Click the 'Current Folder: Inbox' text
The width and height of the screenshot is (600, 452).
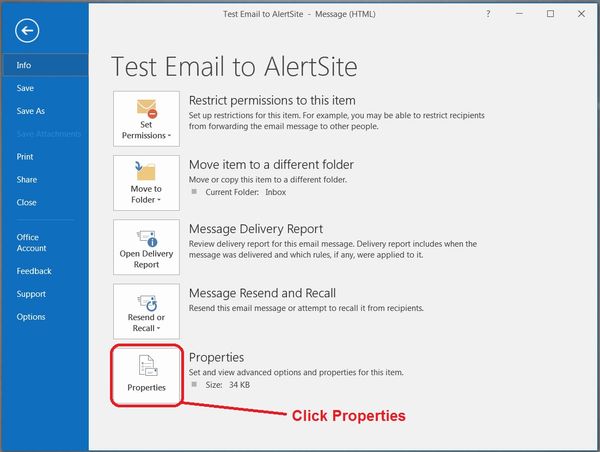click(x=246, y=192)
